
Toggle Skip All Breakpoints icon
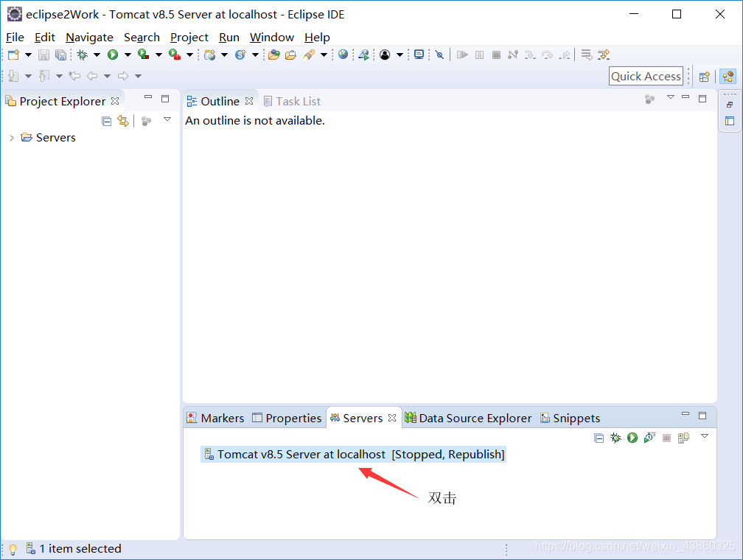(440, 55)
